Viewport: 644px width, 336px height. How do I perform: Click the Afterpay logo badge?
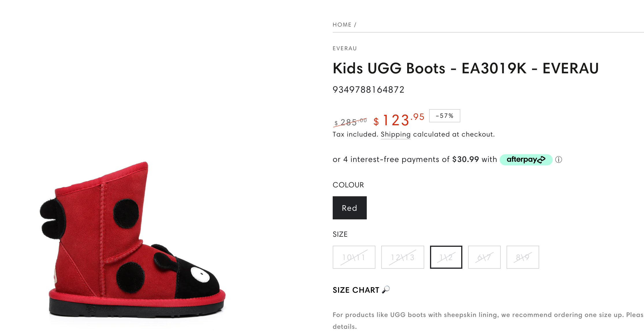click(x=526, y=160)
